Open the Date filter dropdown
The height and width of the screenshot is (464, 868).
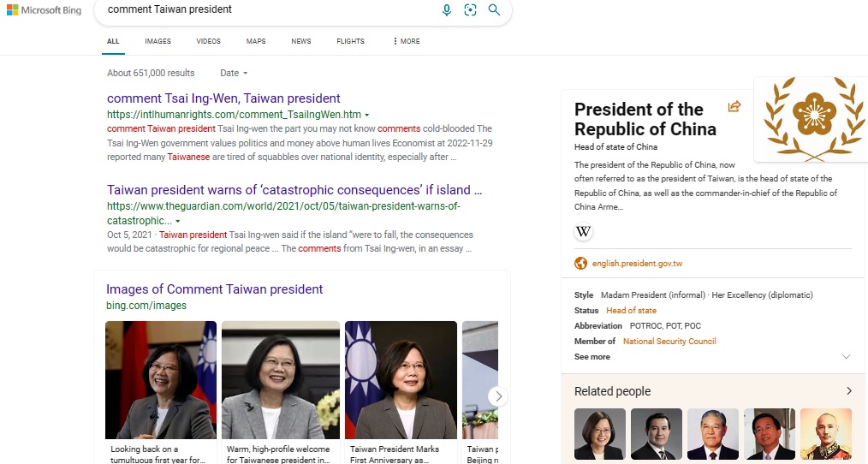(x=234, y=74)
